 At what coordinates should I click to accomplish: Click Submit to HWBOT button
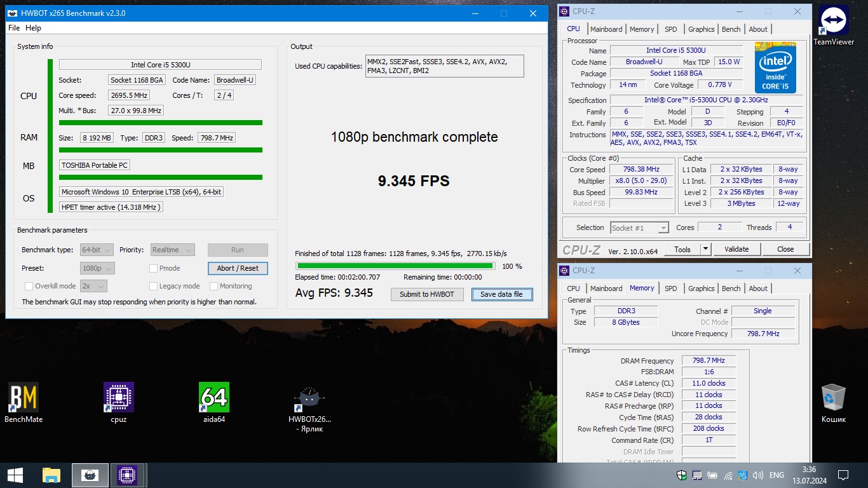click(427, 294)
